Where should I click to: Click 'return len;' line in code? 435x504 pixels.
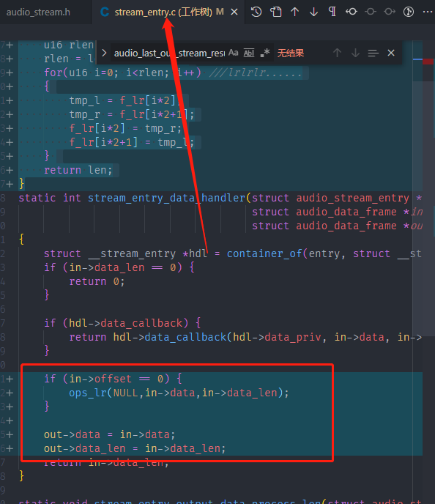point(78,170)
